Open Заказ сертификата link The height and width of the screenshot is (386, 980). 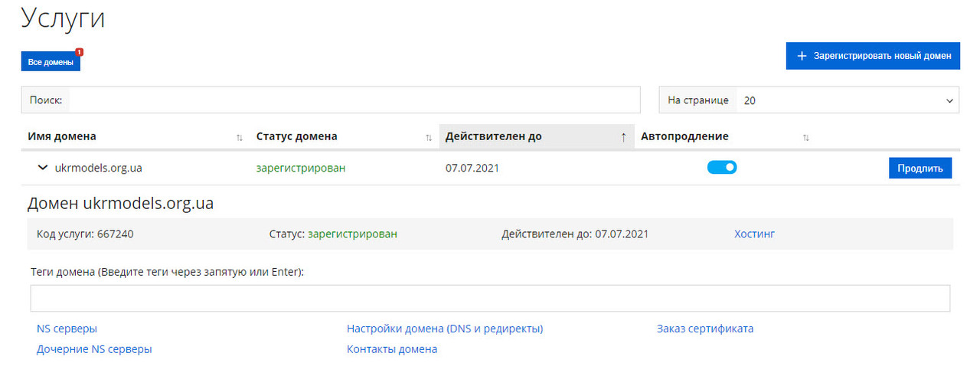click(705, 329)
